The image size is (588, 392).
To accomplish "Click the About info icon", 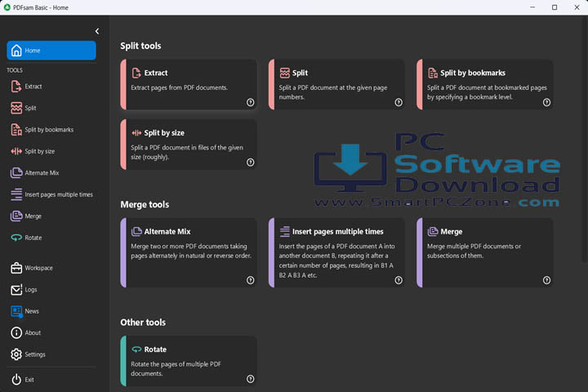I will [16, 332].
